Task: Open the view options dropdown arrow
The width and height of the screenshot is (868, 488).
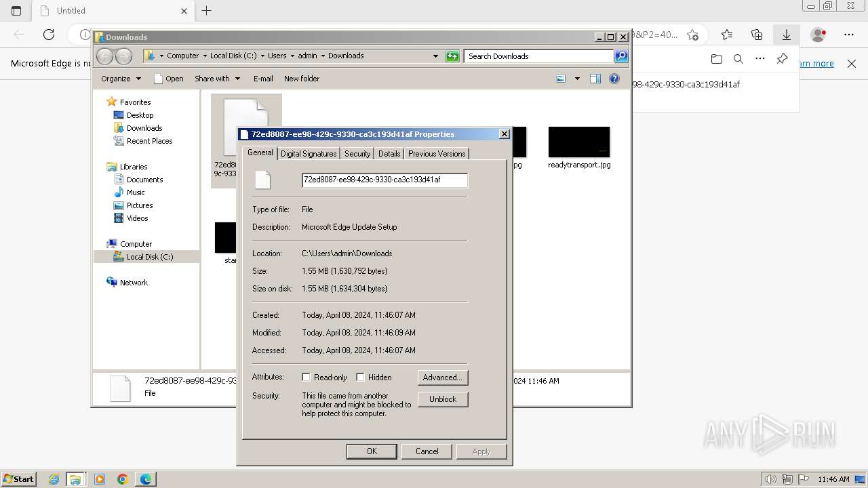Action: 577,79
